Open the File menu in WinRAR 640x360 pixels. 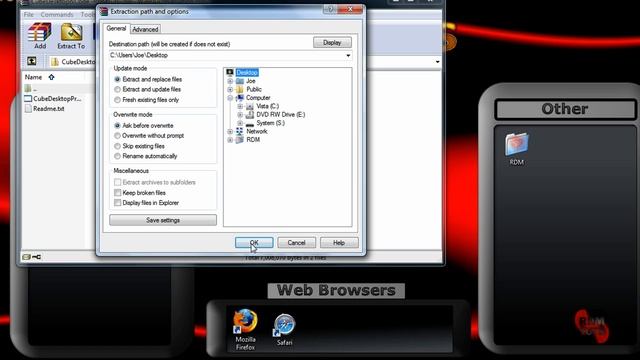[29, 15]
